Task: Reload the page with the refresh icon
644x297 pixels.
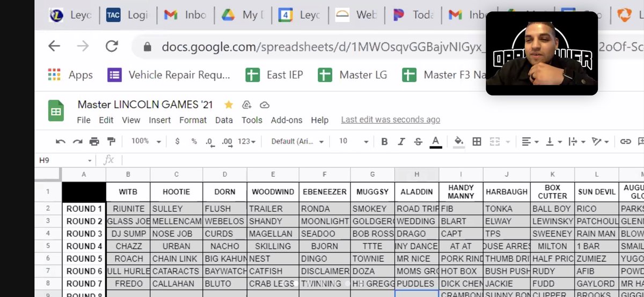Action: (112, 46)
